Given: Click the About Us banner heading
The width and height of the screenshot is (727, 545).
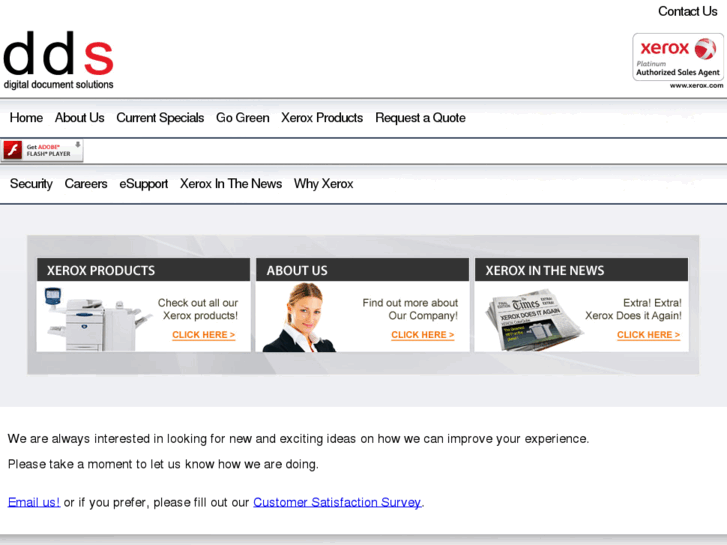Looking at the screenshot, I should [x=363, y=270].
